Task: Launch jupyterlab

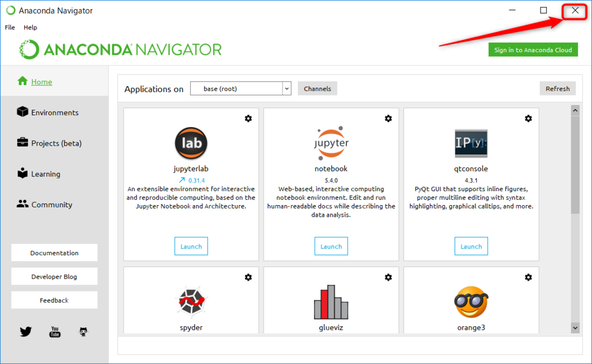Action: point(191,246)
